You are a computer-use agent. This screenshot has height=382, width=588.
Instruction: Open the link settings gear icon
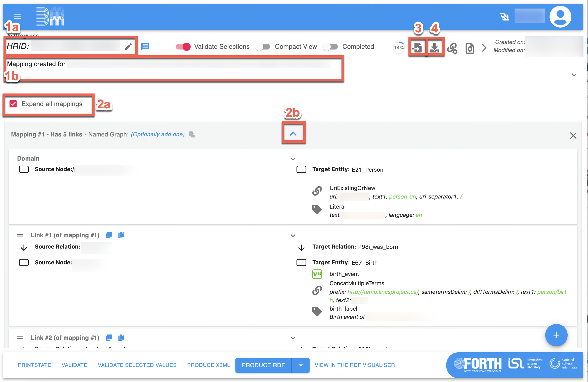[452, 48]
